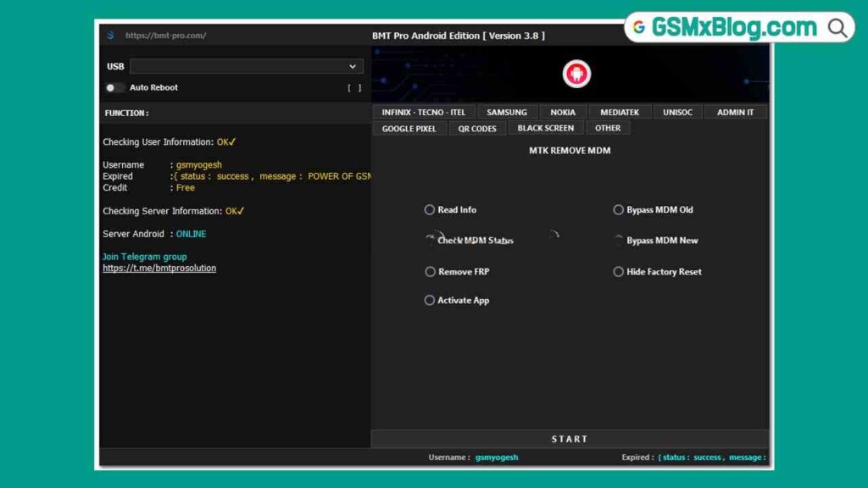Click the status bar username gsmyogesh
This screenshot has height=488, width=868.
tap(497, 457)
